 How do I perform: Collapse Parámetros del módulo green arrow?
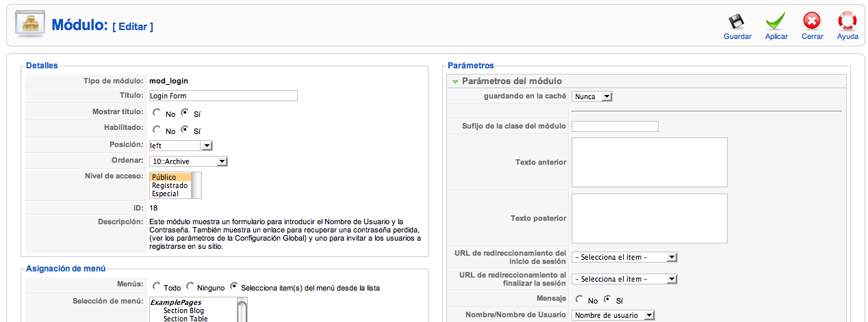(455, 81)
